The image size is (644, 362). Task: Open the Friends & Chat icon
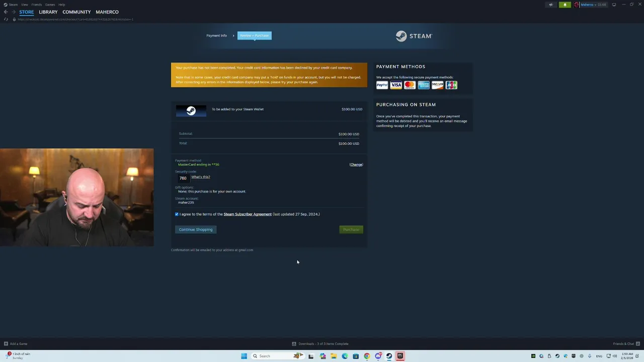[x=638, y=344]
